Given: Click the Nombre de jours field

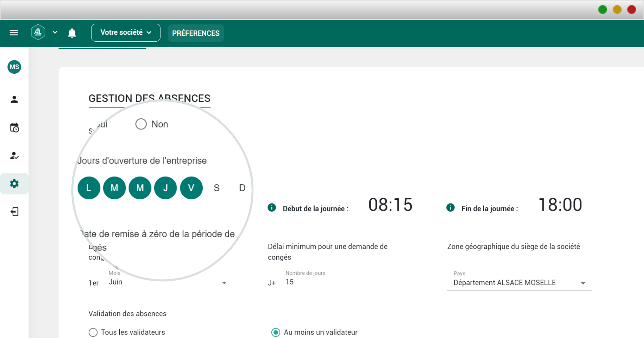Looking at the screenshot, I should (x=348, y=282).
